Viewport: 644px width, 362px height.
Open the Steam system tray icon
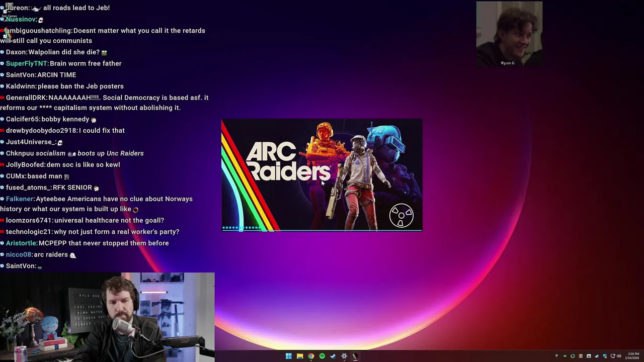tap(597, 356)
